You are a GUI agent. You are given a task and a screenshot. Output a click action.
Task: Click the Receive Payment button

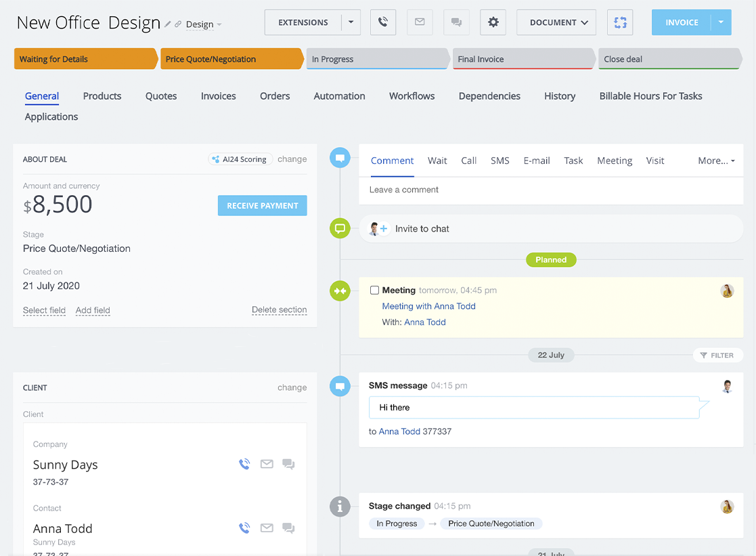pyautogui.click(x=262, y=206)
